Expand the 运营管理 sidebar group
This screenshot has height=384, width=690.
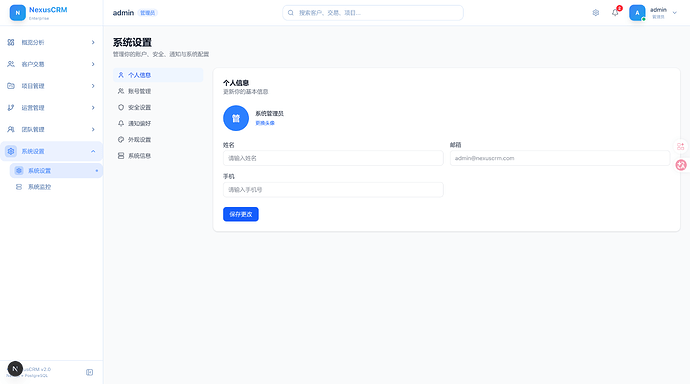pyautogui.click(x=51, y=108)
